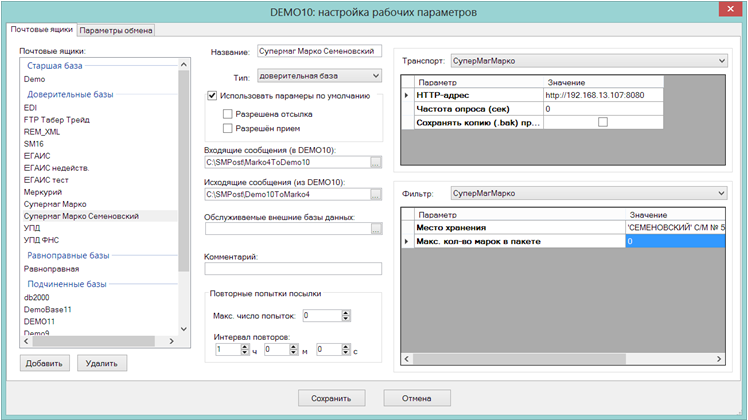
Task: Click the Добавить button
Action: coord(44,363)
